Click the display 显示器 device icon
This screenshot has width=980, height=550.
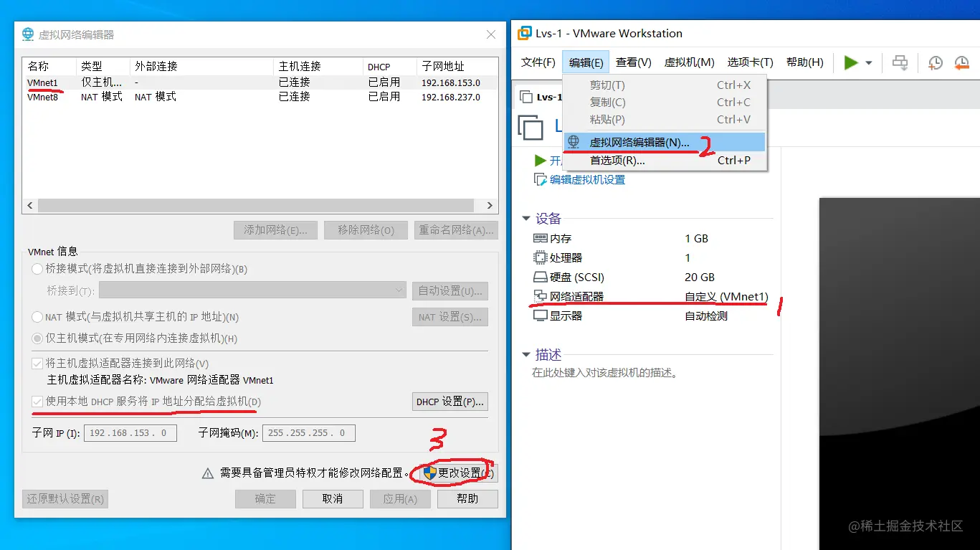[540, 316]
